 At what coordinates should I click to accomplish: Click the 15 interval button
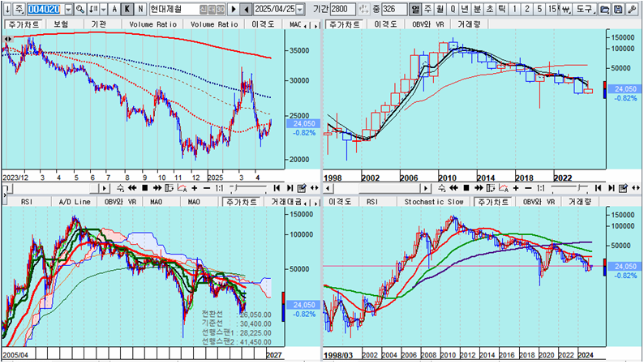coord(552,9)
